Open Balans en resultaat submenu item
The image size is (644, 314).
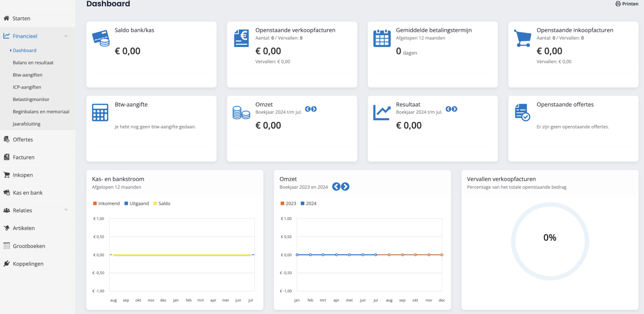pos(33,63)
